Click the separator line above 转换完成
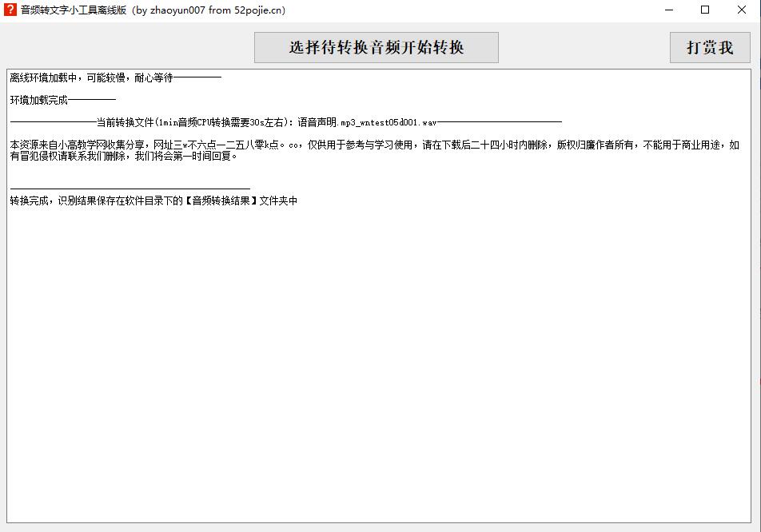 (129, 189)
